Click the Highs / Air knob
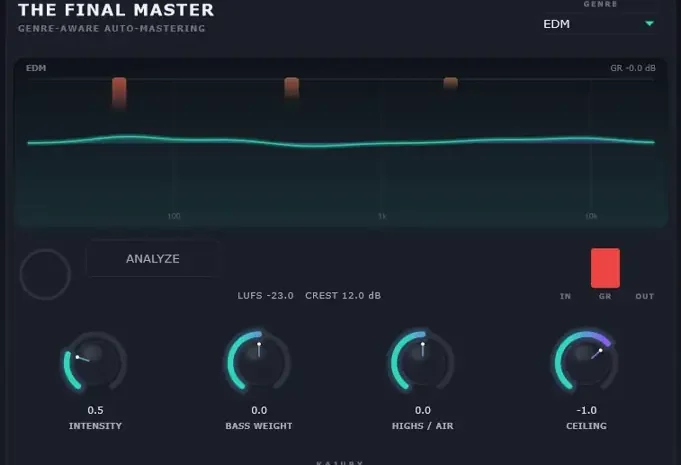 (x=423, y=363)
